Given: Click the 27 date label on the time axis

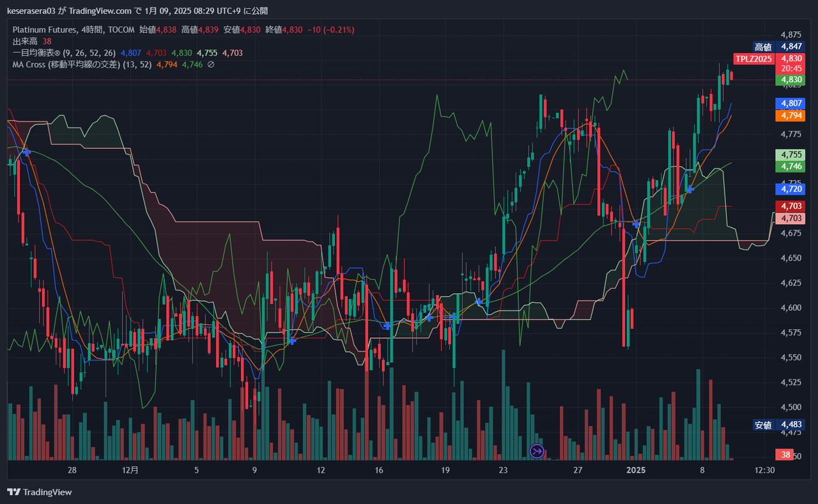Looking at the screenshot, I should pos(578,470).
